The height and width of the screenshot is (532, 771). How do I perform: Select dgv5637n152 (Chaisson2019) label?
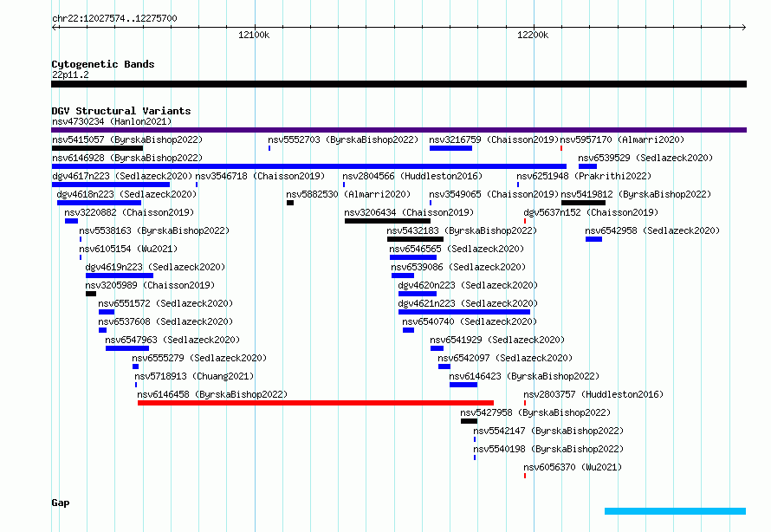coord(591,212)
